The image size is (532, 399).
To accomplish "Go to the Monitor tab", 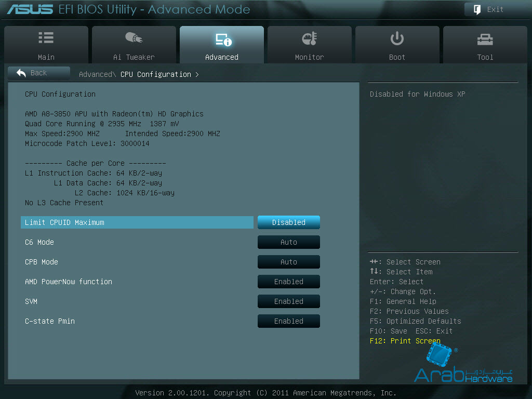I will [x=310, y=45].
